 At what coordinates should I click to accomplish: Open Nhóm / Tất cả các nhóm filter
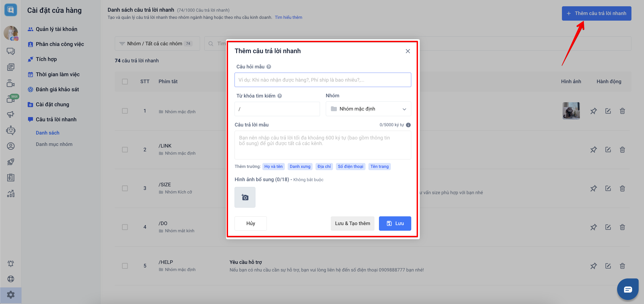pos(157,43)
